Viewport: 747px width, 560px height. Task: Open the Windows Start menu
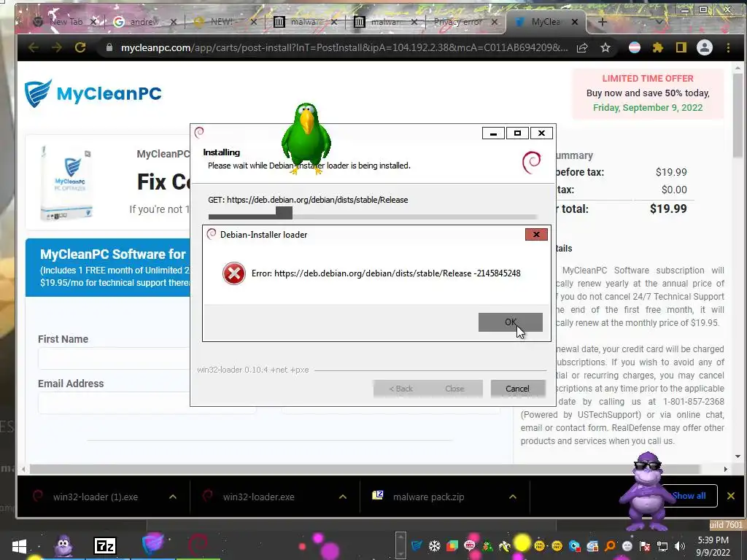click(x=19, y=545)
